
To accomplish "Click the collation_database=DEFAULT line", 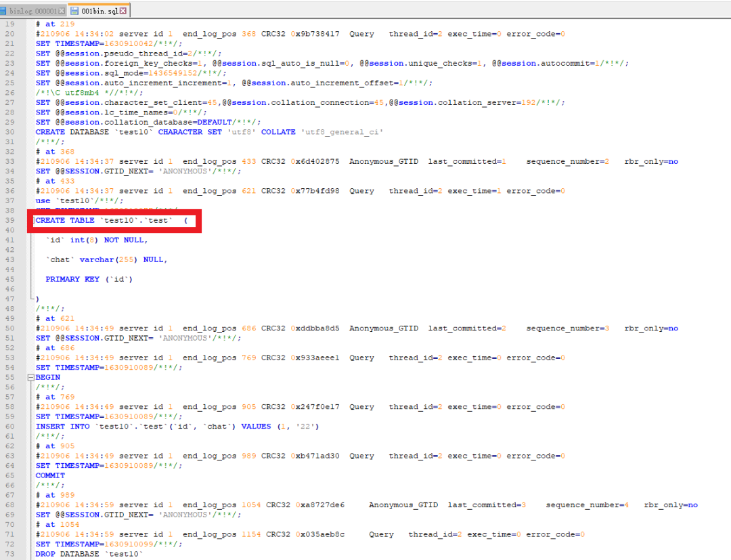I will point(148,122).
